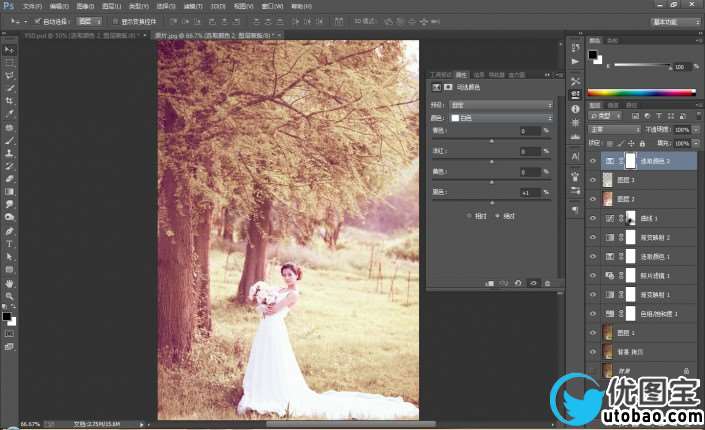Pick the Lasso tool

[x=9, y=75]
